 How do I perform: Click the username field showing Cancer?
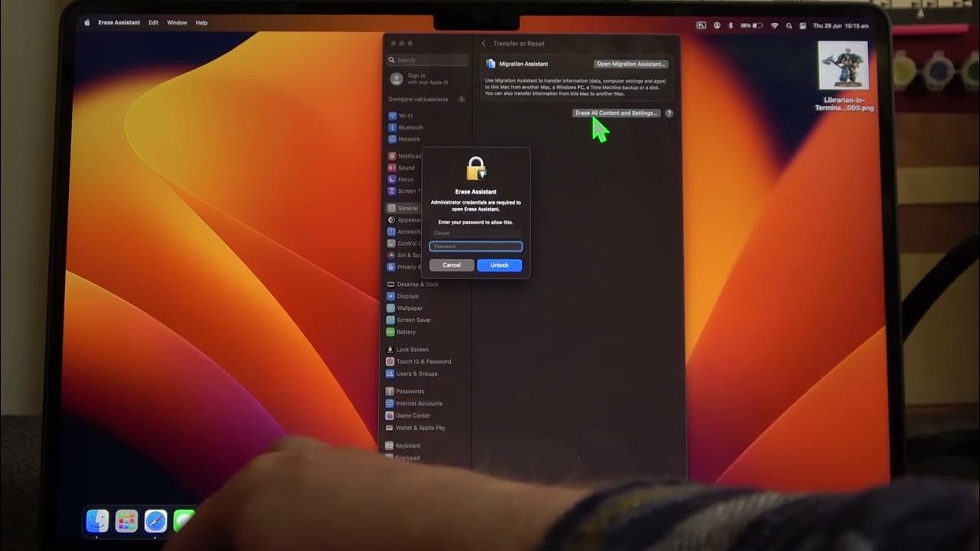[x=475, y=233]
